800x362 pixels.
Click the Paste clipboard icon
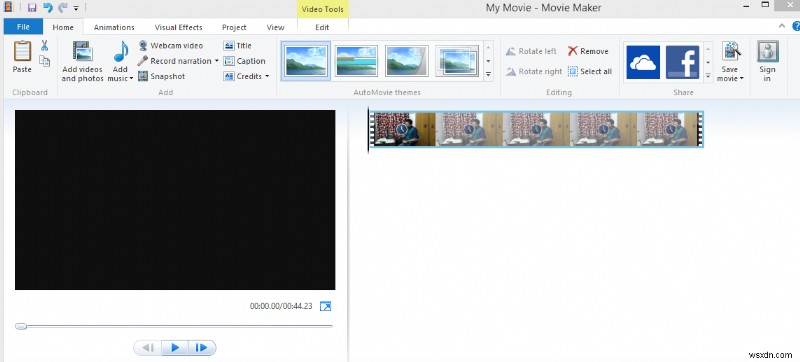coord(22,51)
